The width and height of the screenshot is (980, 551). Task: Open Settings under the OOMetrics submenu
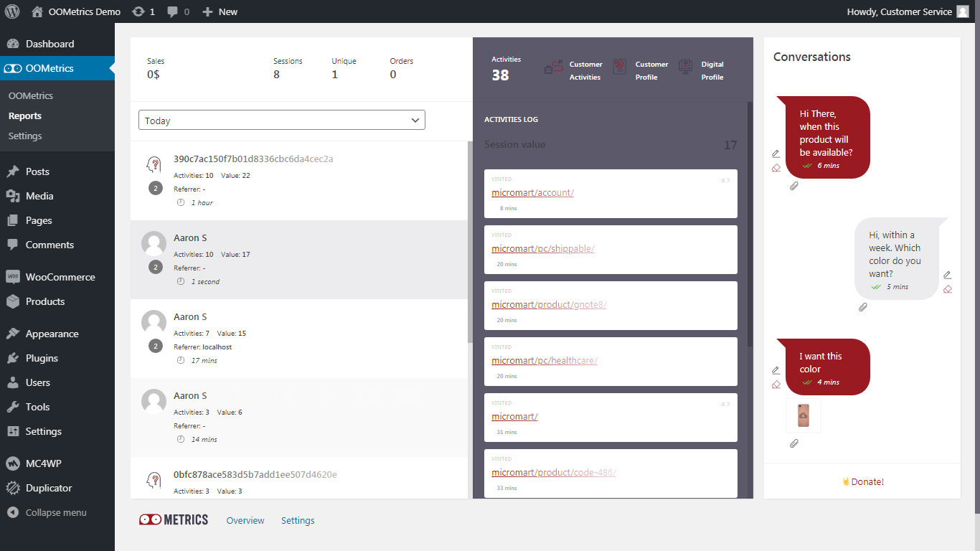25,136
